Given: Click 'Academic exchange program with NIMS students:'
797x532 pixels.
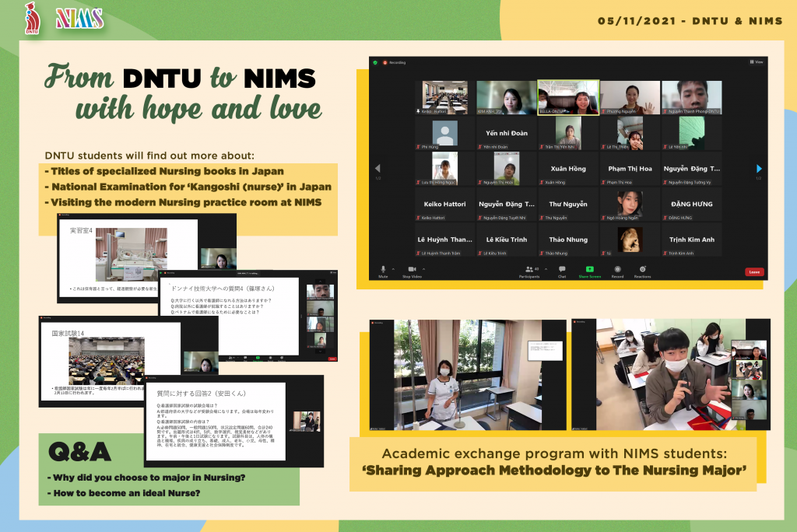Looking at the screenshot, I should click(554, 453).
